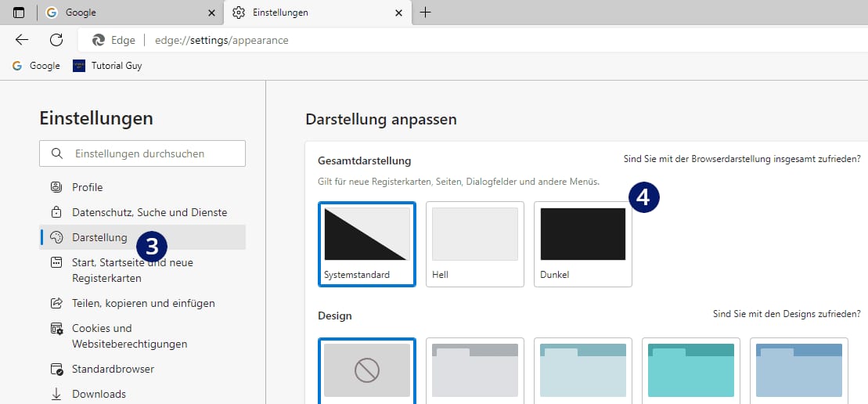Image resolution: width=868 pixels, height=404 pixels.
Task: Close the Google tab
Action: click(211, 13)
